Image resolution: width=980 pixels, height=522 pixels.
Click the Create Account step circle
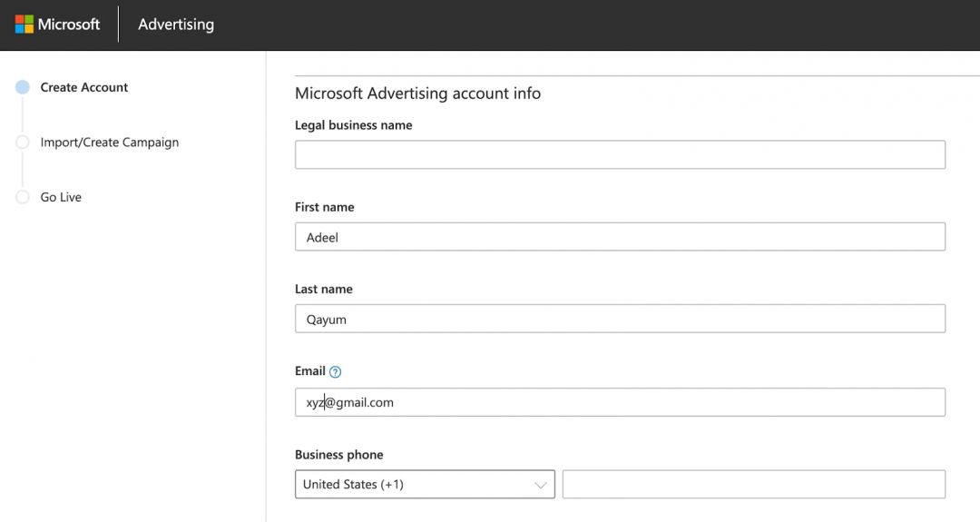(x=23, y=87)
